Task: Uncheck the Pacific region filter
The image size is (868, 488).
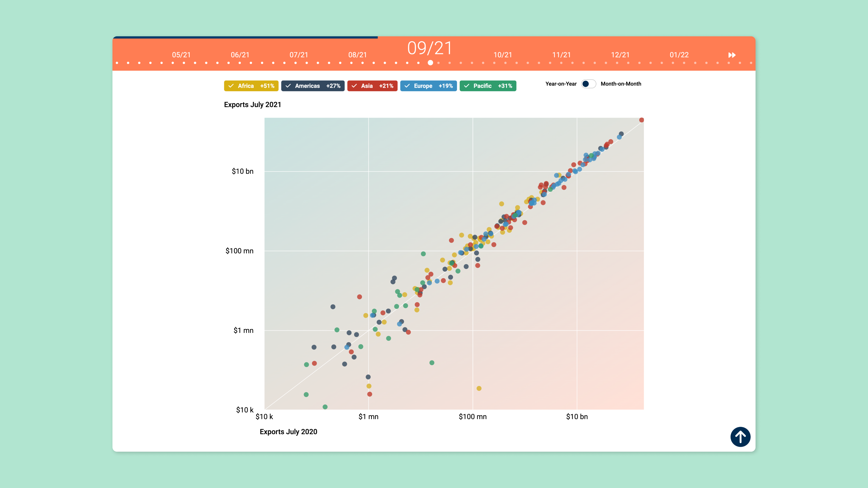Action: 488,86
